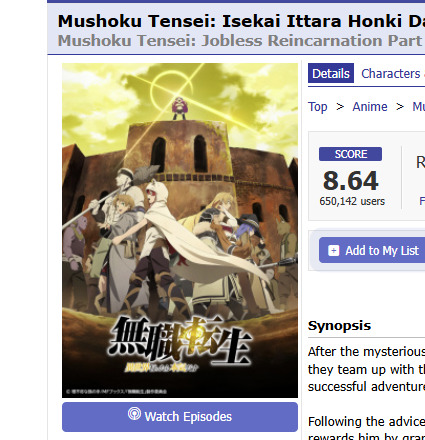
Task: Click the Mushoku Tensei: Isekai Ittara title
Action: point(241,21)
